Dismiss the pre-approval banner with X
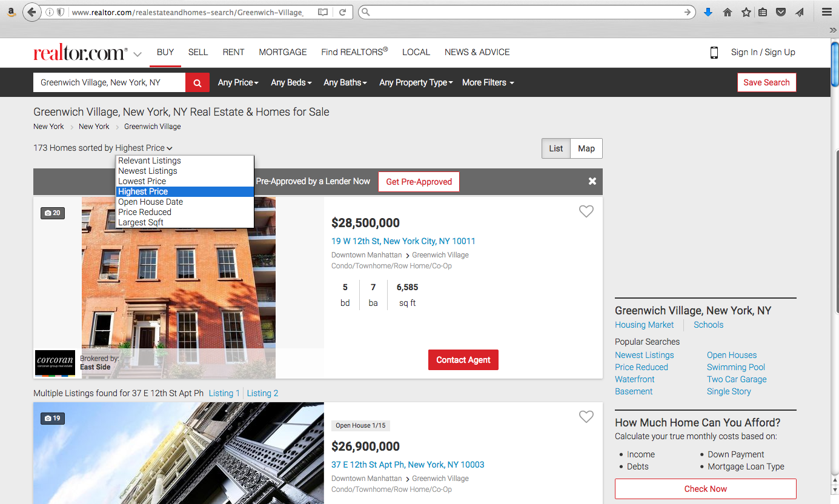The image size is (839, 504). click(592, 181)
